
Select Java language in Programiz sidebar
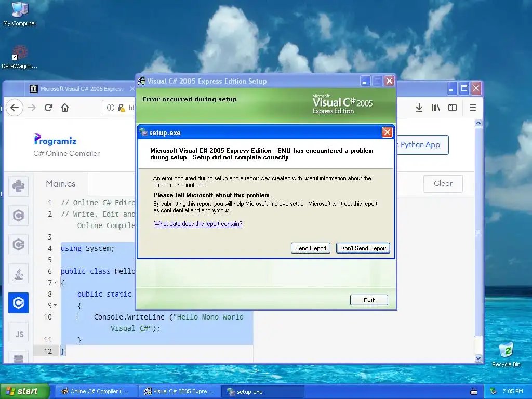[x=18, y=274]
